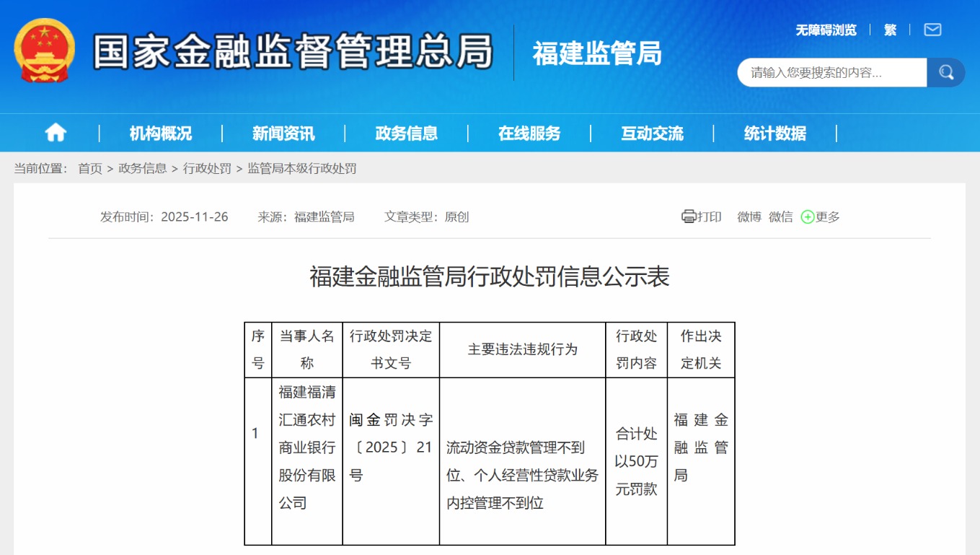Share to 微信

pyautogui.click(x=781, y=217)
